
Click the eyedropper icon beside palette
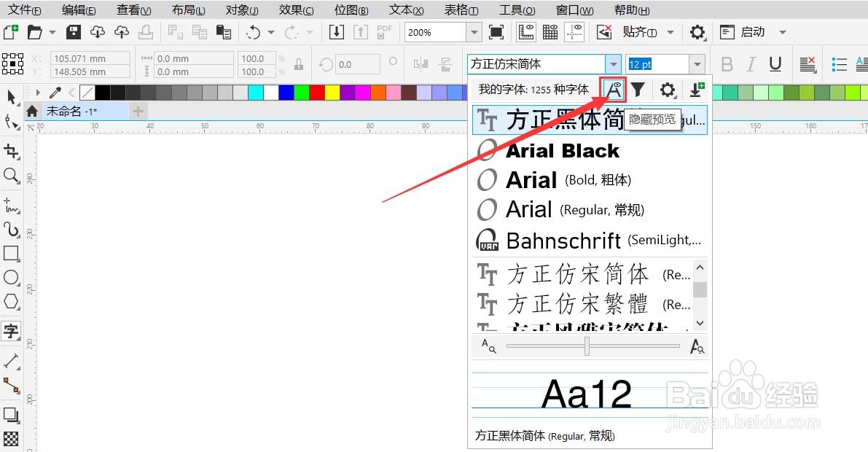click(x=55, y=93)
